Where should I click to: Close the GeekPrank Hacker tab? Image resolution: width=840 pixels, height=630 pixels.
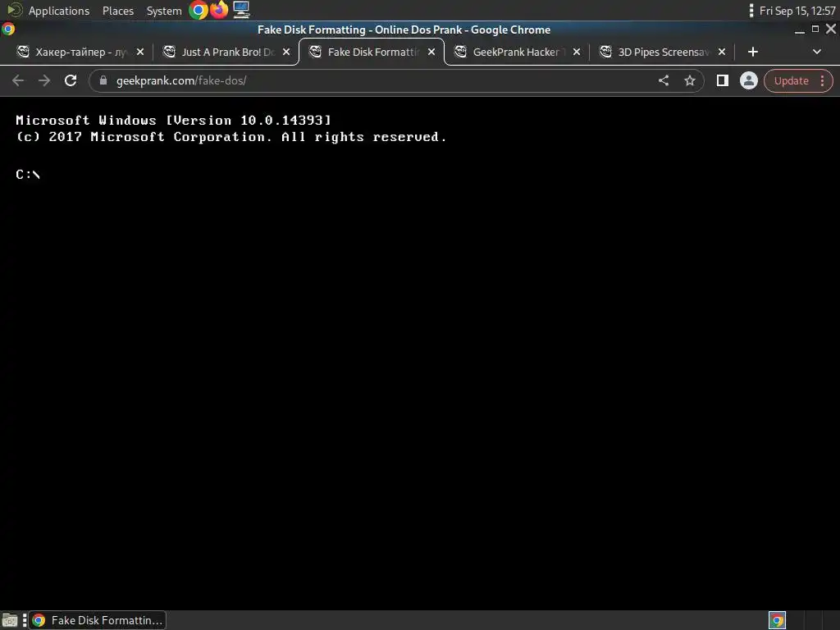(x=577, y=52)
